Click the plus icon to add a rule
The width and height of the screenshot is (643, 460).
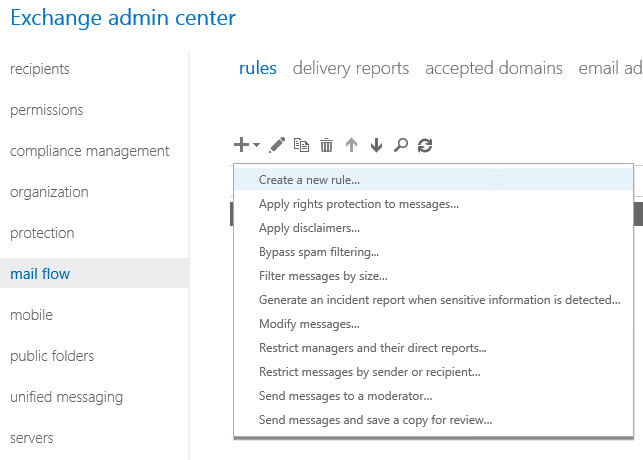[x=242, y=145]
